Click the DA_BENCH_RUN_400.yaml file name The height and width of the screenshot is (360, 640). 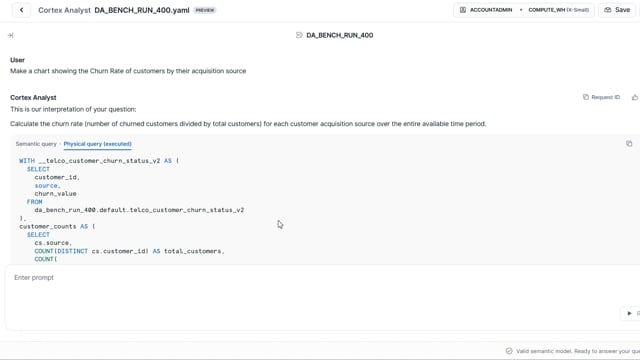pyautogui.click(x=142, y=10)
